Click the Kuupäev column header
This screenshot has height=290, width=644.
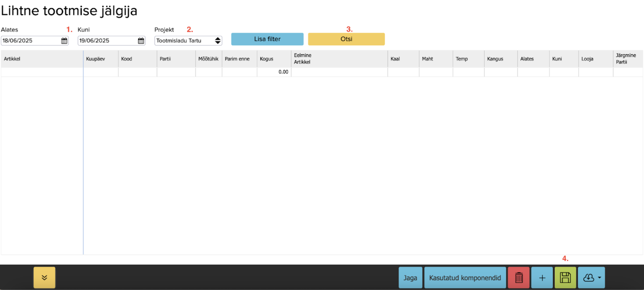[95, 59]
